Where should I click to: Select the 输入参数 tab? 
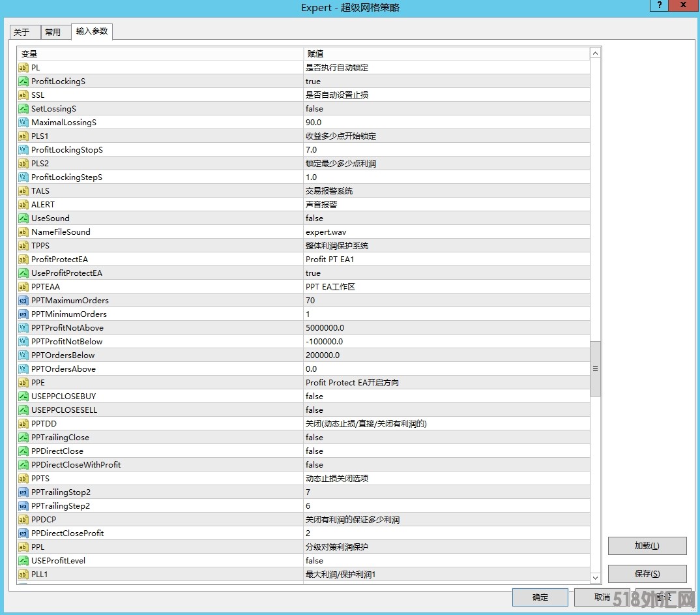91,31
